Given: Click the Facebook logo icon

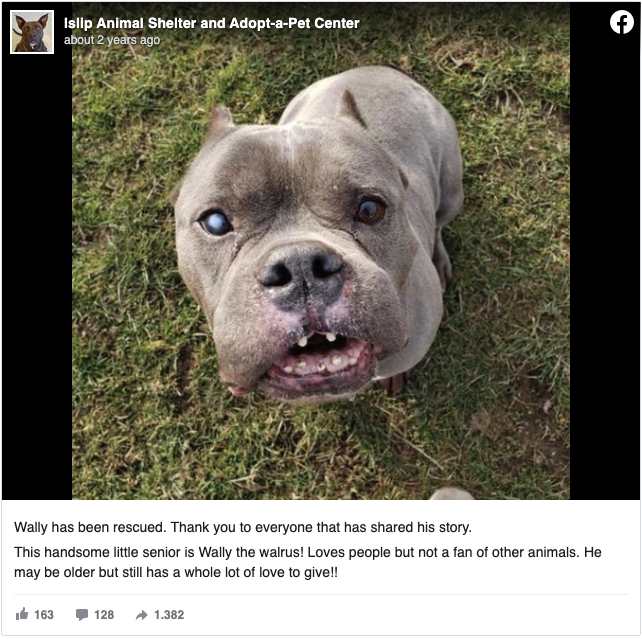Looking at the screenshot, I should (622, 22).
